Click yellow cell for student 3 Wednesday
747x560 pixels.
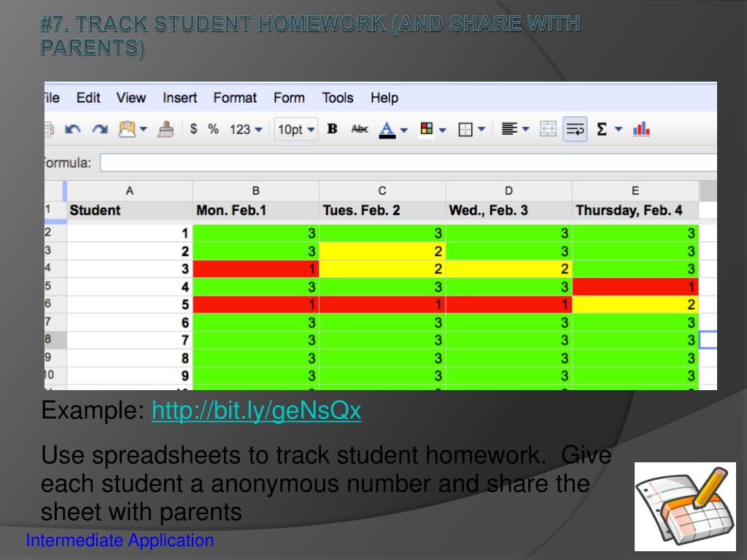coord(508,268)
